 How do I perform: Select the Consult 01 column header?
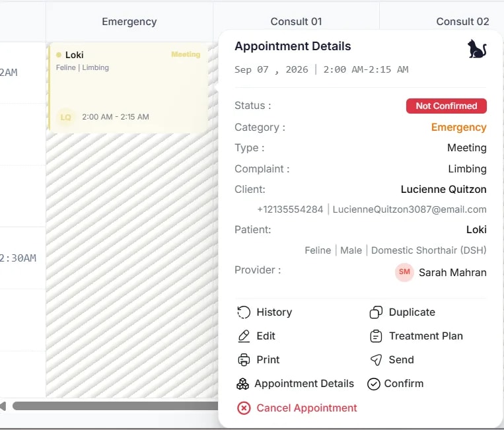[x=296, y=22]
